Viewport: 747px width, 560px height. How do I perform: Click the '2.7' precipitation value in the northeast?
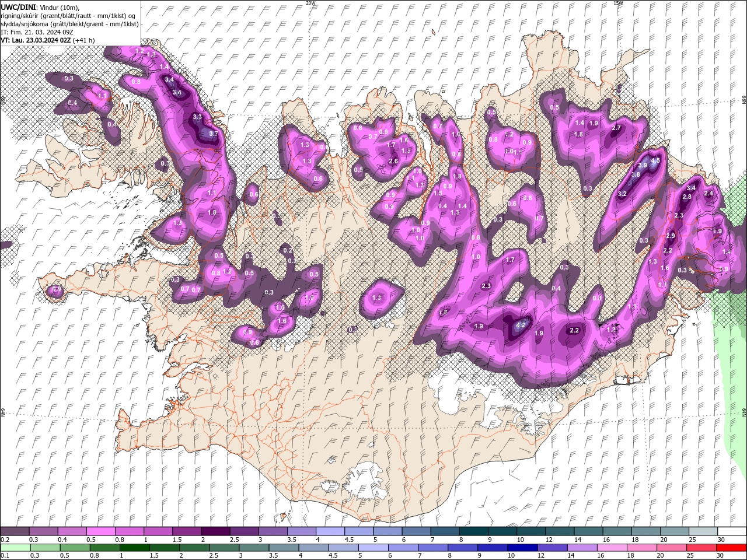point(616,128)
